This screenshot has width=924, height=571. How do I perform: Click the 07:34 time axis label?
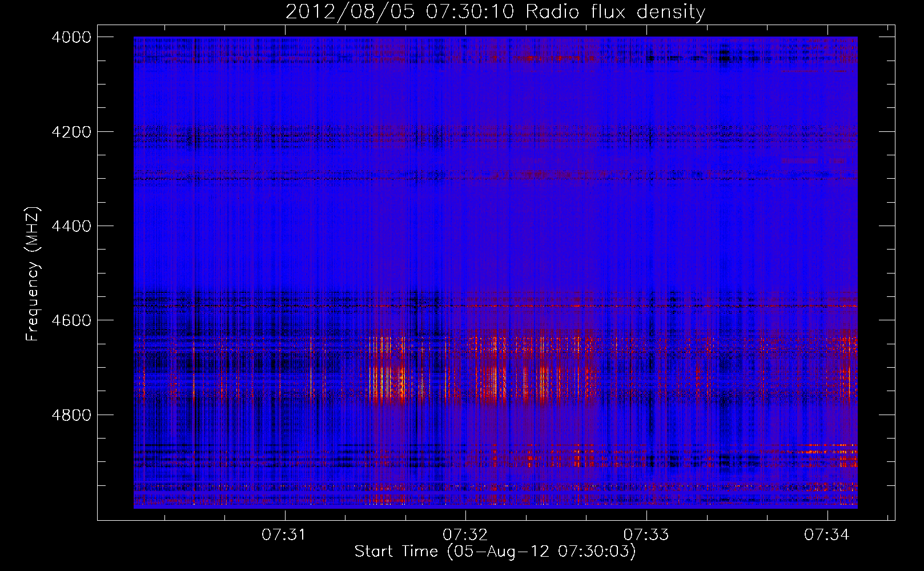(x=827, y=535)
